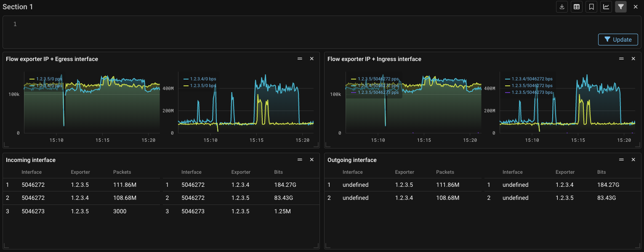
Task: Toggle the filter funnel icon in toolbar
Action: tap(621, 7)
